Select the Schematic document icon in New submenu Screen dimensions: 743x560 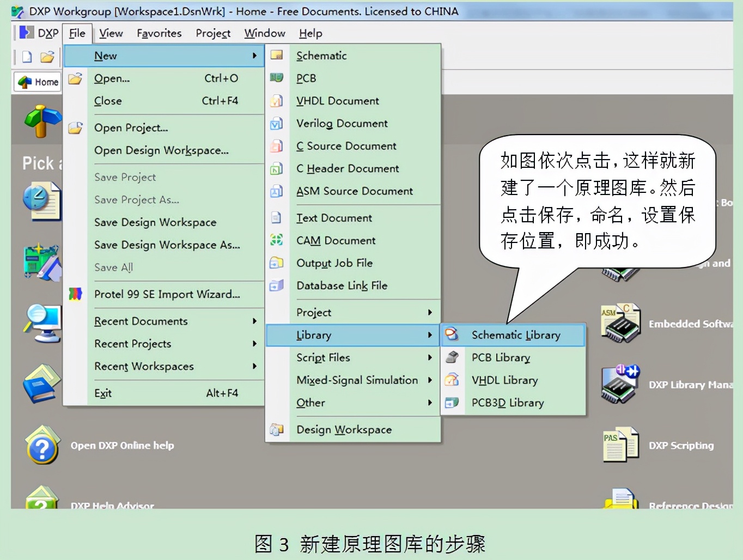pyautogui.click(x=277, y=56)
